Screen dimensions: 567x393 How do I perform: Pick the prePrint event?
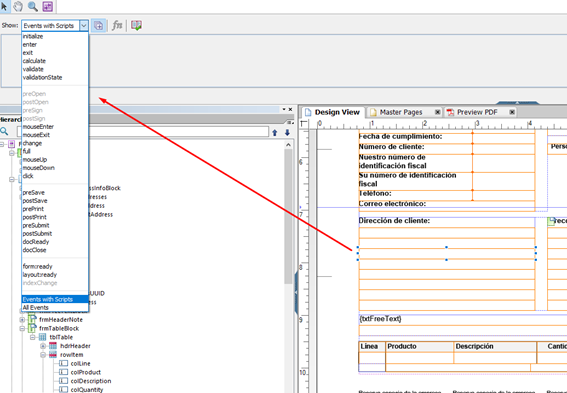33,209
